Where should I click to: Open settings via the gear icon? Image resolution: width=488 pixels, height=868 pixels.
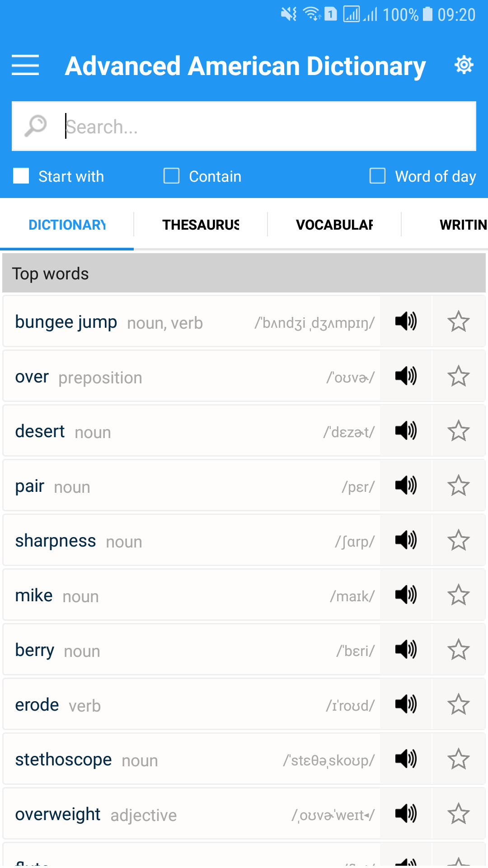[464, 65]
